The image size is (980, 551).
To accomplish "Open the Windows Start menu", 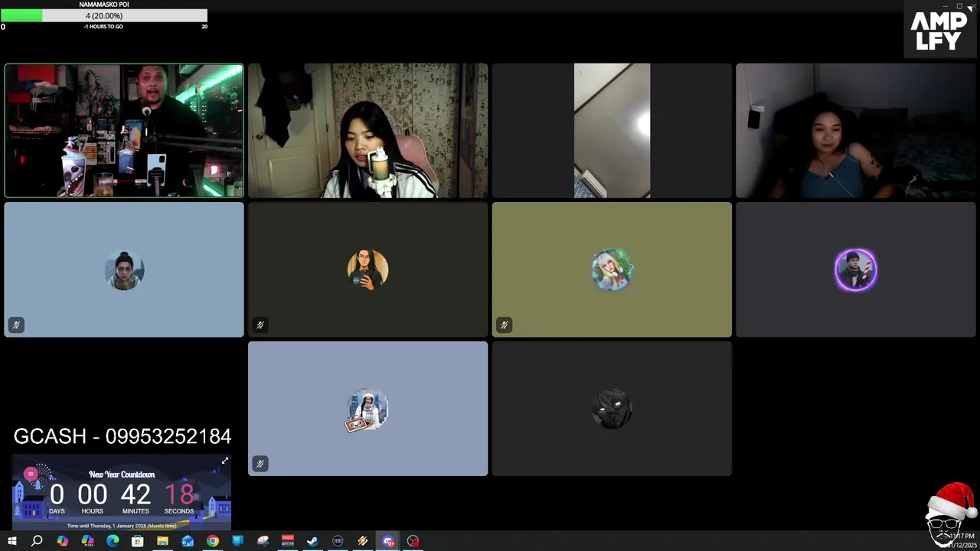I will point(11,541).
